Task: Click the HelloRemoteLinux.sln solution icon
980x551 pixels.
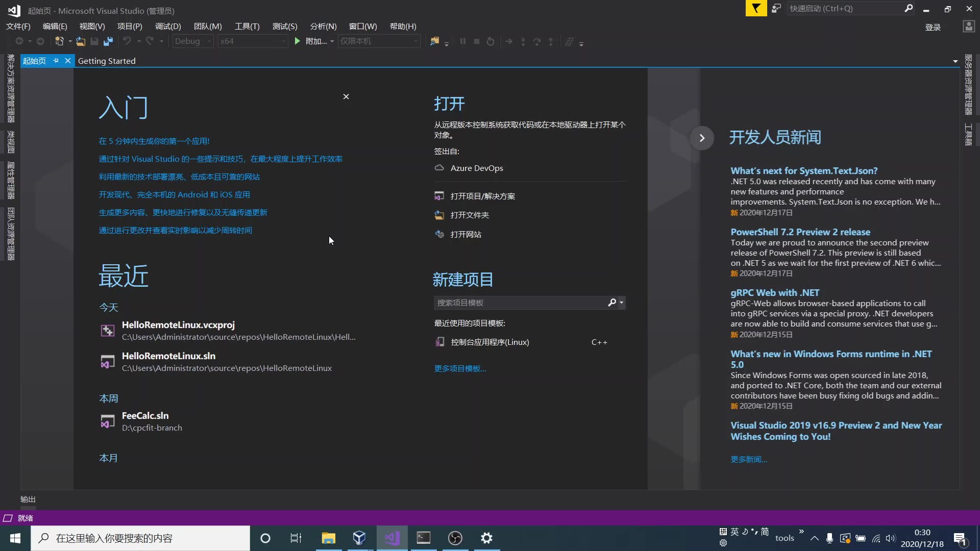Action: (107, 362)
